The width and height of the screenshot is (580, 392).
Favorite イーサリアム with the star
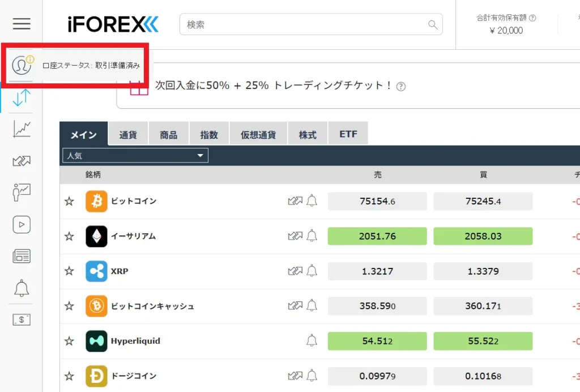(x=69, y=236)
